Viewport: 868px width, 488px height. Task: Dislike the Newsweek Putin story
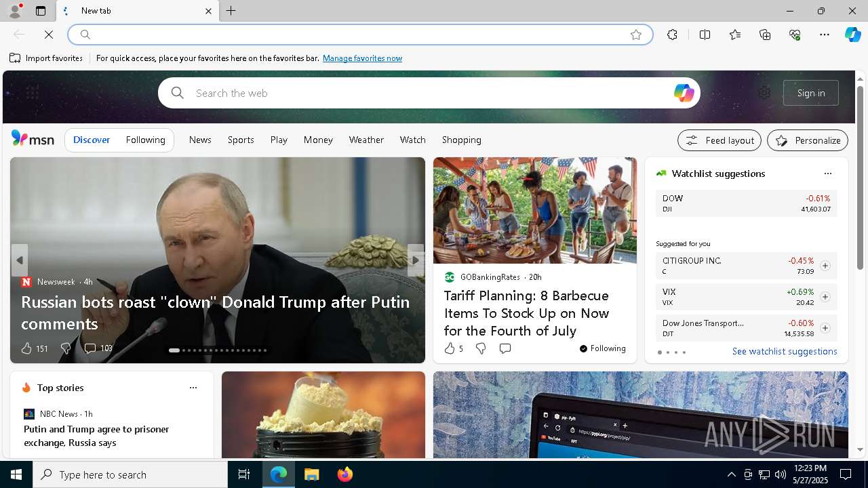click(x=65, y=348)
